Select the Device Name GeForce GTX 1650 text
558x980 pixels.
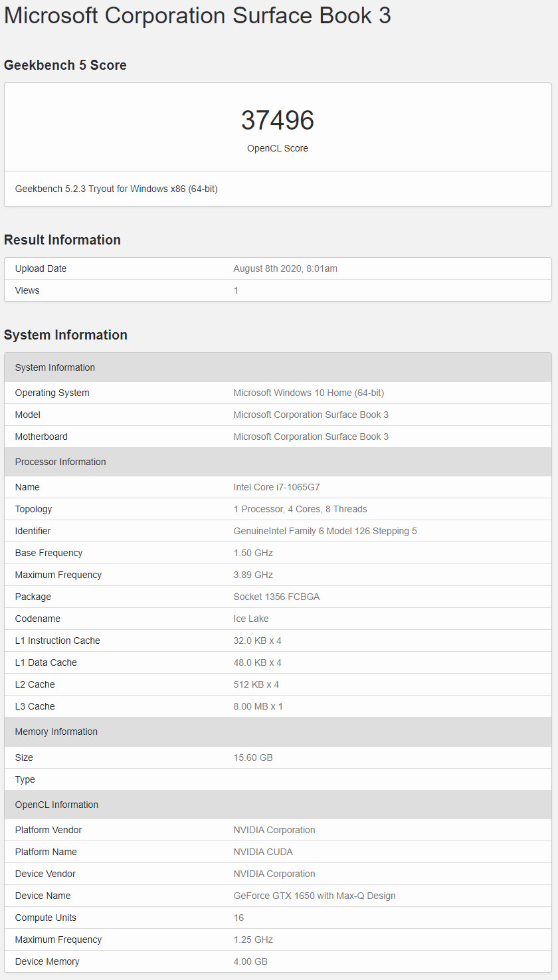(x=314, y=896)
